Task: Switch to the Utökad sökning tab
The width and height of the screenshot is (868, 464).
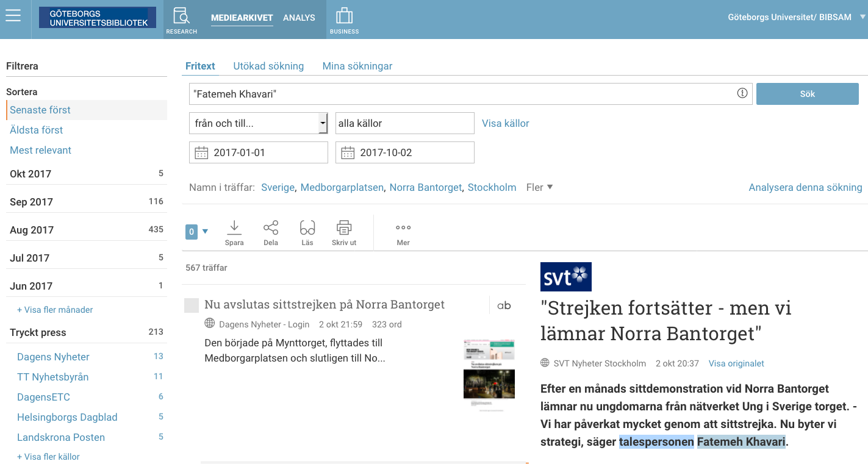Action: pyautogui.click(x=268, y=65)
